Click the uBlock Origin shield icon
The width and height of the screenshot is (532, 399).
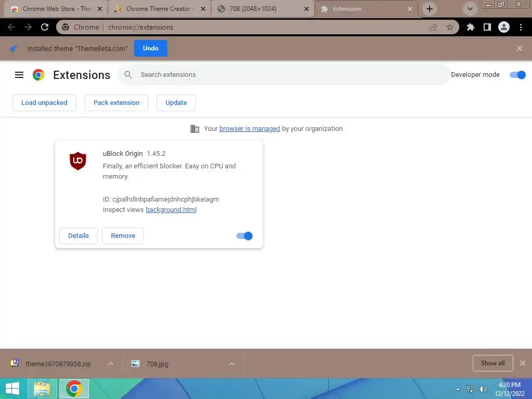(x=78, y=161)
